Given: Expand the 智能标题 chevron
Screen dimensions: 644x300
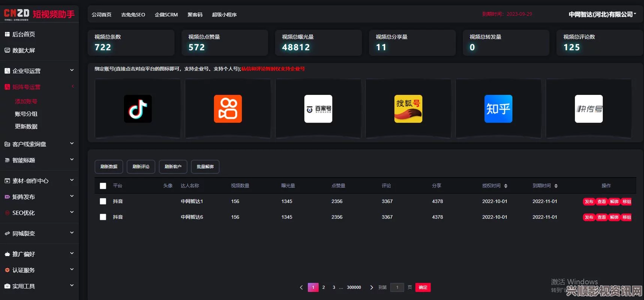Looking at the screenshot, I should [x=72, y=159].
